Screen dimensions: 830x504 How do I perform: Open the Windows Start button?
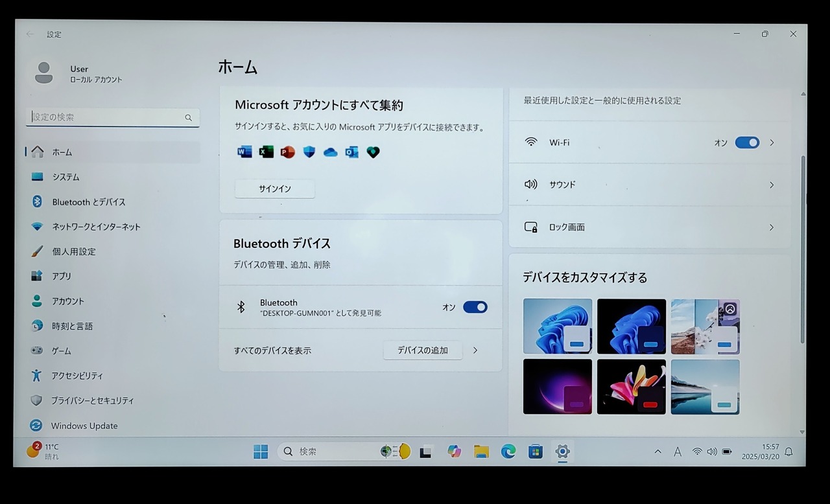coord(261,452)
